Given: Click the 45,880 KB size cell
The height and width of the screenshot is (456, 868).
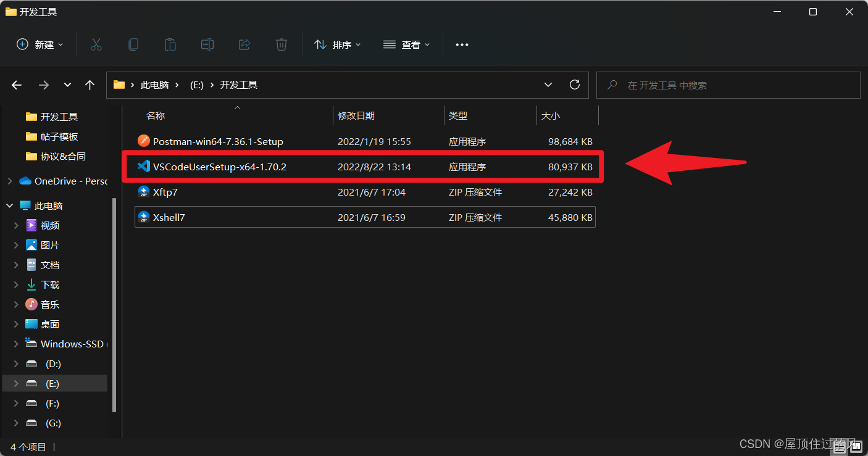Looking at the screenshot, I should coord(570,217).
